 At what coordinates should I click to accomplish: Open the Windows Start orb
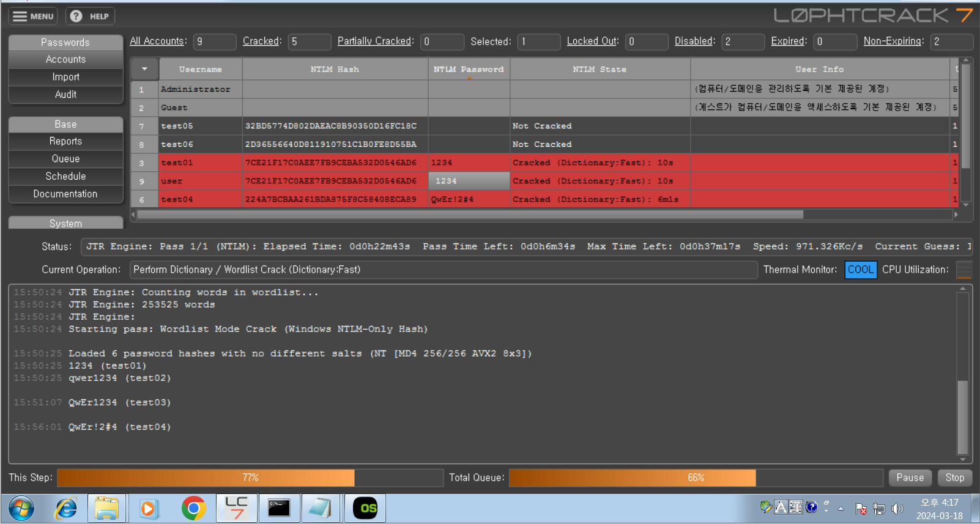coord(21,509)
